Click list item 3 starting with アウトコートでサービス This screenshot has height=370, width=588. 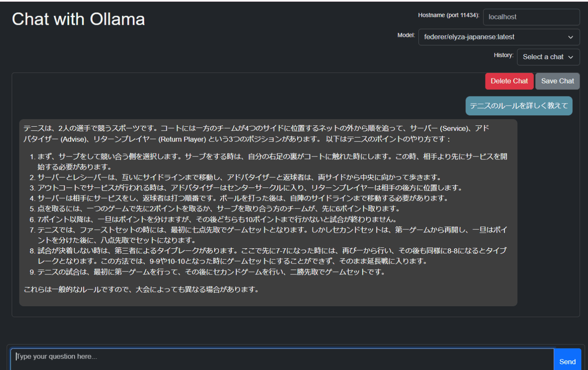250,188
